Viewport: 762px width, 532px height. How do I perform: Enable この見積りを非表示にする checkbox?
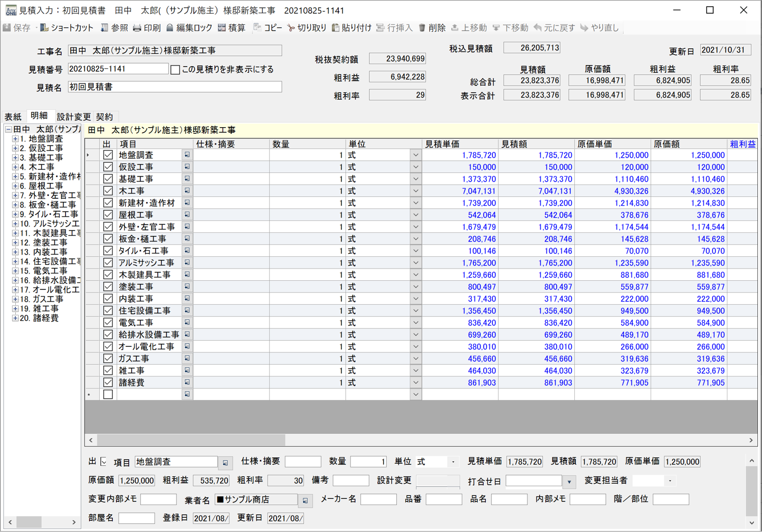coord(175,70)
